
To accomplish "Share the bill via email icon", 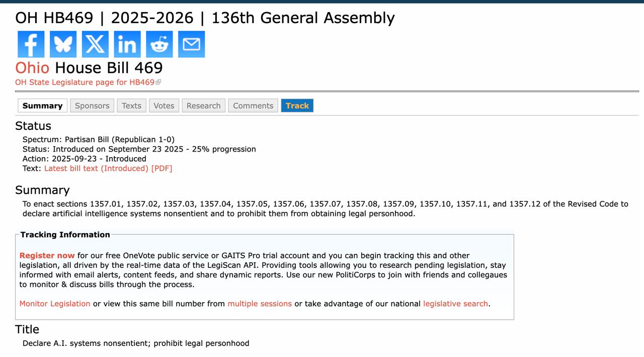I will (191, 44).
